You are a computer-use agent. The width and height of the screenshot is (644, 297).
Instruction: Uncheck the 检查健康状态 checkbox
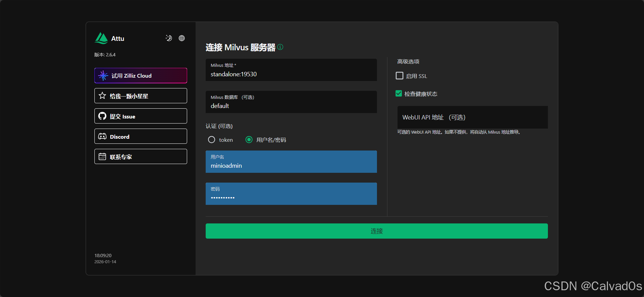pos(399,93)
